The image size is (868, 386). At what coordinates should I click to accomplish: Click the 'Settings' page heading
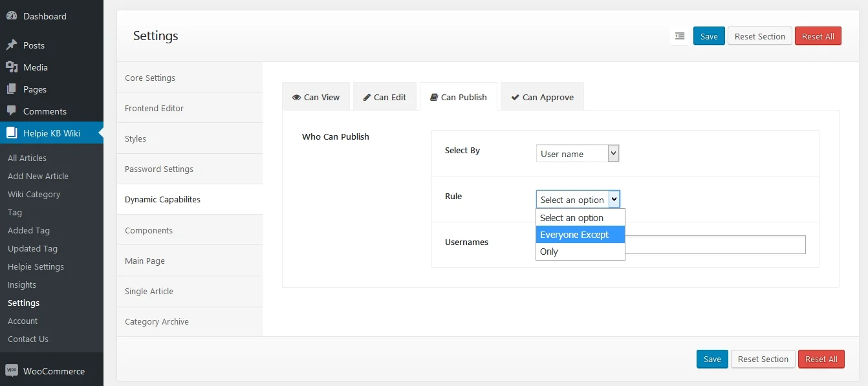pyautogui.click(x=156, y=36)
